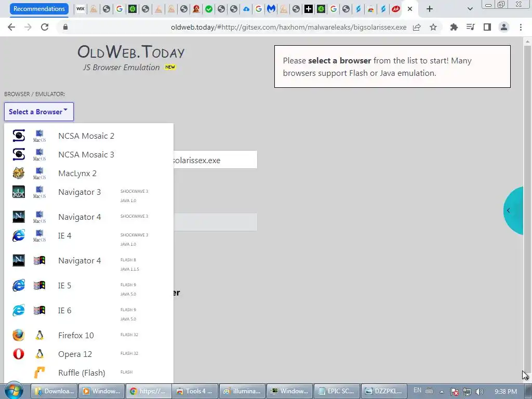
Task: Open a new browser tab
Action: (430, 9)
